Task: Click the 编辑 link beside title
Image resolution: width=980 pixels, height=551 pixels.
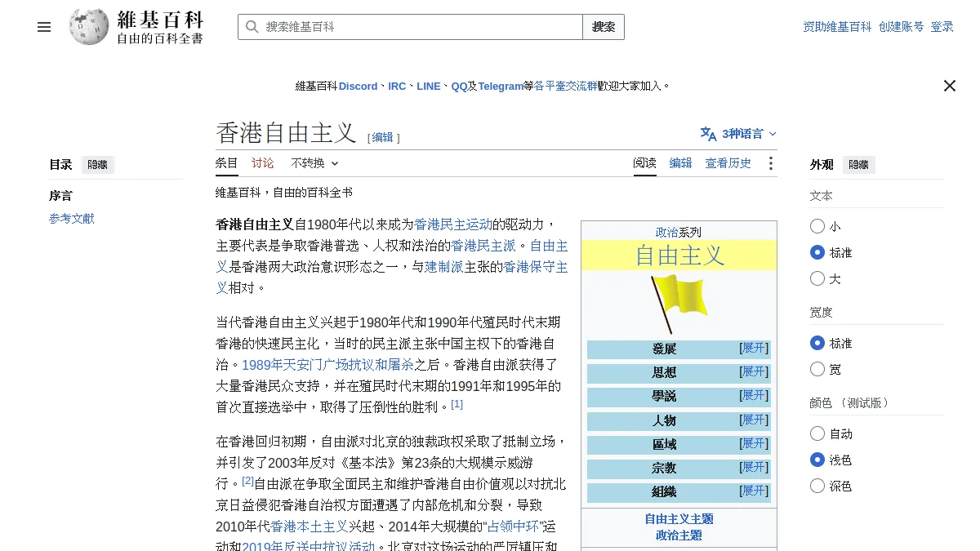Action: tap(383, 137)
